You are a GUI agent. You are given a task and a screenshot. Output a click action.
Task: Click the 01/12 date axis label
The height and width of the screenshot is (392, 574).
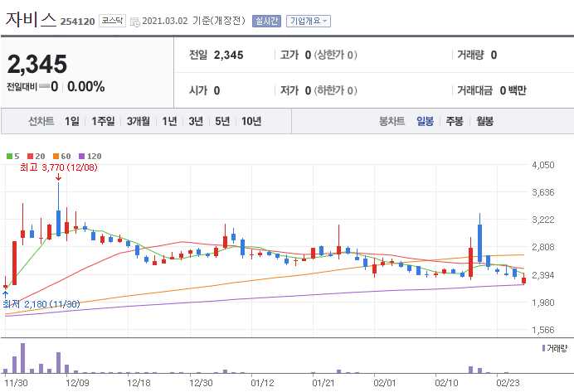(x=262, y=383)
